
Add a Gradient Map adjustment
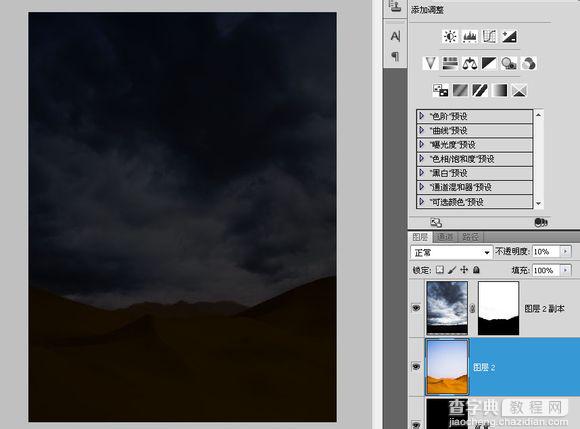[x=499, y=90]
